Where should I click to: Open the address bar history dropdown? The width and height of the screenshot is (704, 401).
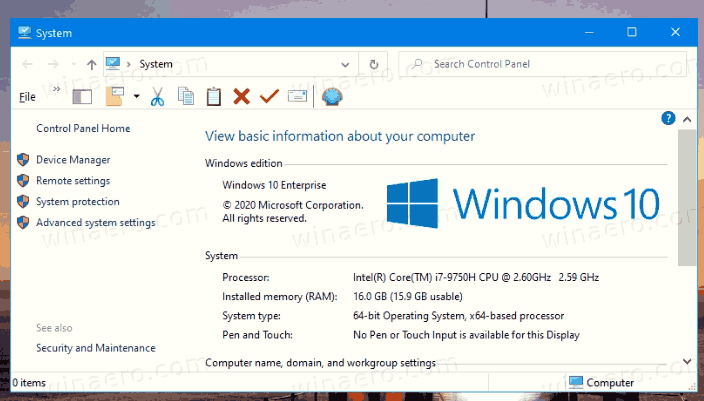345,65
